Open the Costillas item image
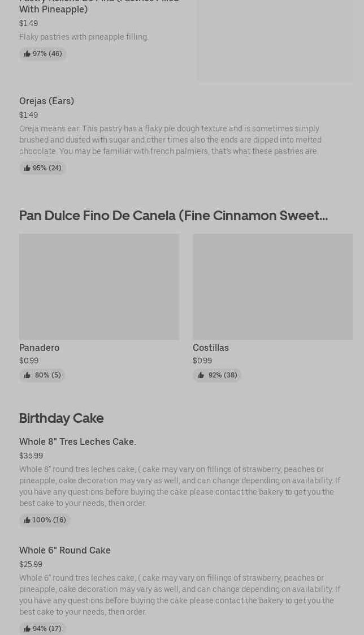Screen dimensions: 364x635 (272, 287)
